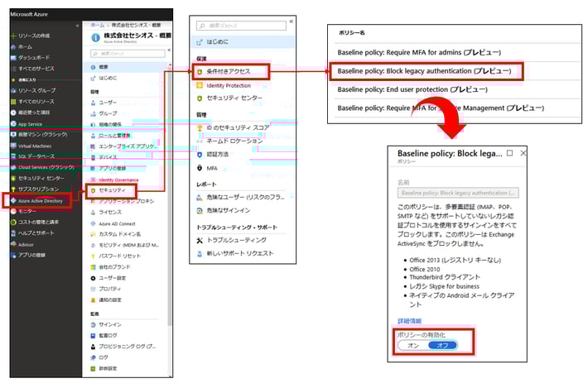Image resolution: width=588 pixels, height=388 pixels.
Task: Collapse the dark Azure sidebar with chevron
Action: 77,26
